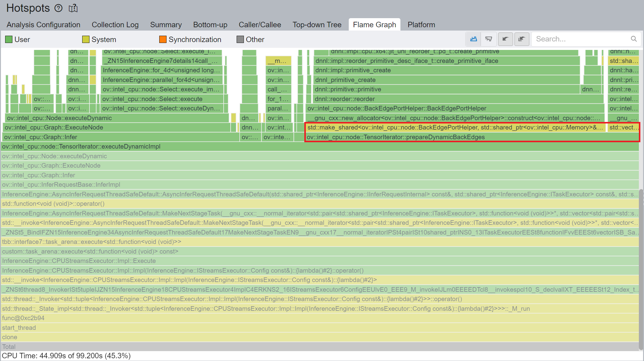The width and height of the screenshot is (644, 361).
Task: Click the zoom-out-to-previous arrow icon
Action: pos(522,39)
